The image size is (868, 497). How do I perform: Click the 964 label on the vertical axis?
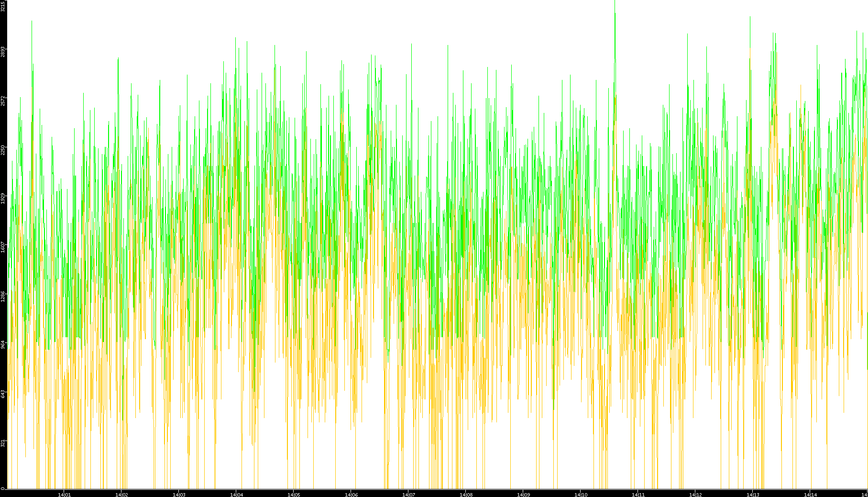click(x=3, y=344)
